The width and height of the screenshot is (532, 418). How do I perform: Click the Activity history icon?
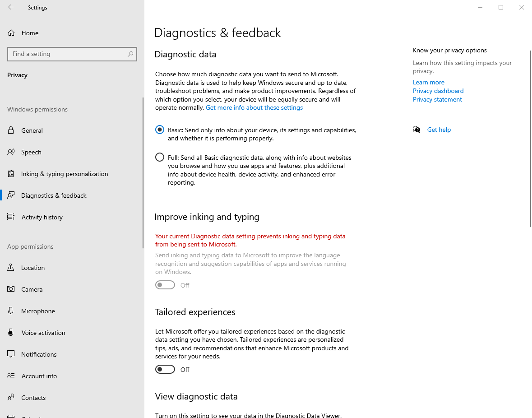point(11,217)
